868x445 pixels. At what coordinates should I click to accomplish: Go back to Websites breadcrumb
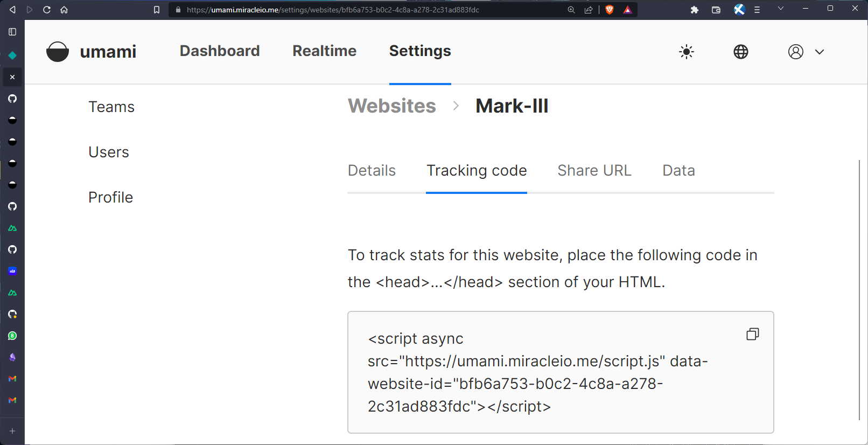[x=392, y=106]
